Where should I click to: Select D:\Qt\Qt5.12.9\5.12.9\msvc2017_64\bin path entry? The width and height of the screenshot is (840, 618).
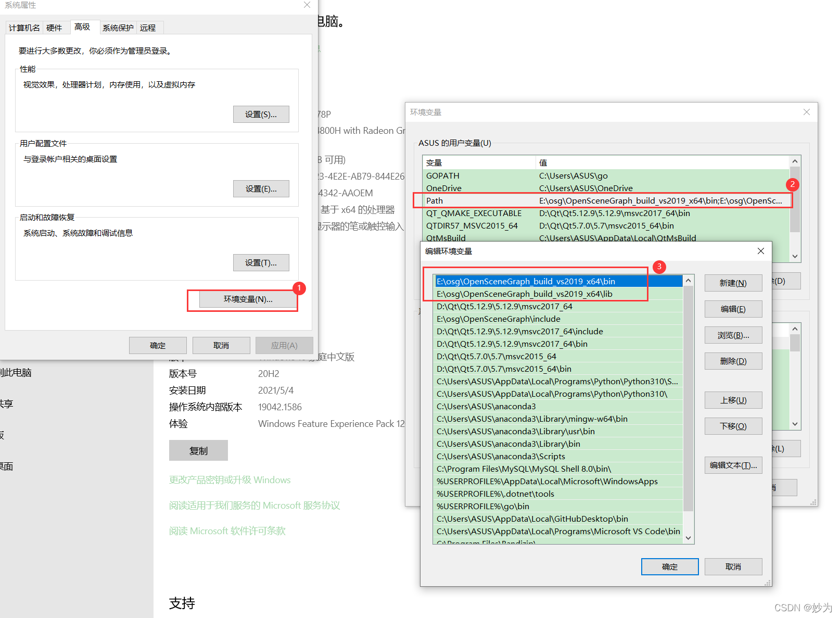[558, 344]
